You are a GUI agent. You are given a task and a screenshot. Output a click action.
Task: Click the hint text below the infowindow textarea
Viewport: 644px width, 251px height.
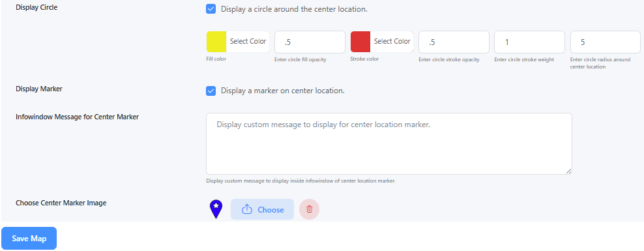tap(300, 181)
